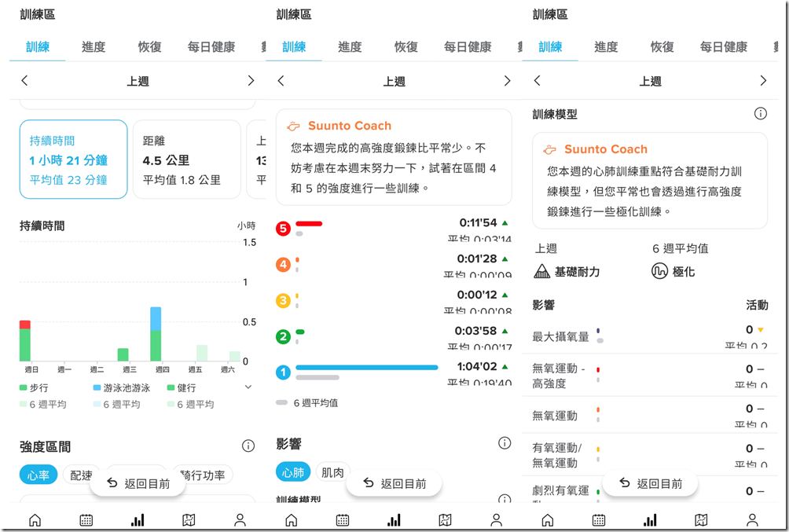The height and width of the screenshot is (532, 789).
Task: Open the home icon in left screen's bottom bar
Action: coord(35,520)
